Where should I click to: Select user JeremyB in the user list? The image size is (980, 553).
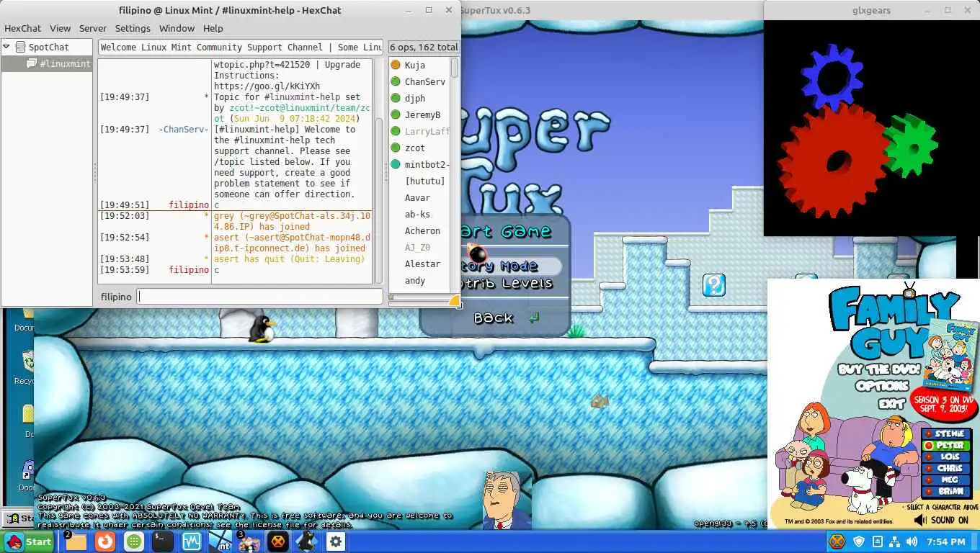pyautogui.click(x=419, y=114)
